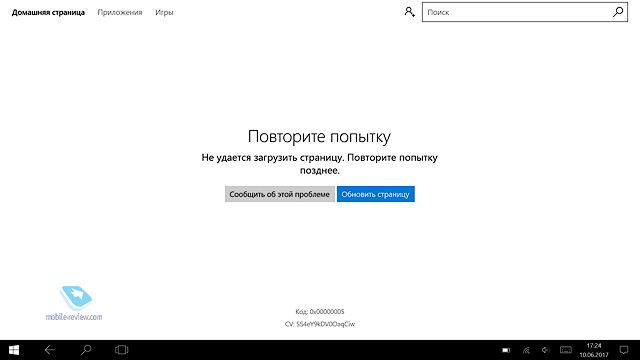The height and width of the screenshot is (360, 640).
Task: Switch to the Игры tab
Action: click(x=164, y=12)
